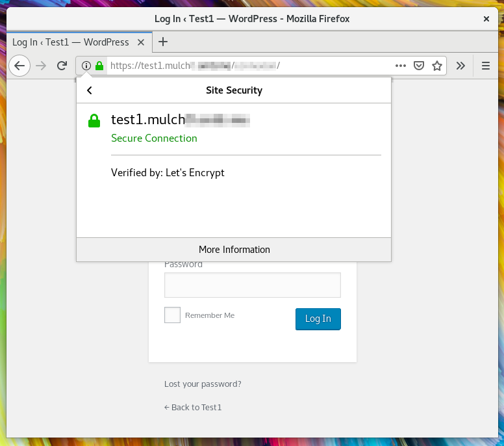Save the page to Pocket

(x=418, y=66)
